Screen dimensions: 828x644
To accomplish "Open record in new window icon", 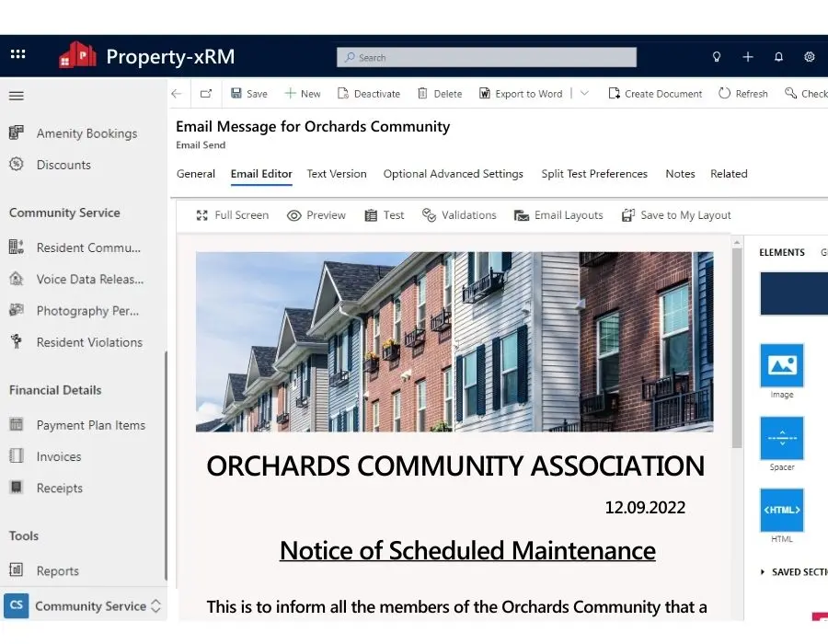I will point(206,94).
